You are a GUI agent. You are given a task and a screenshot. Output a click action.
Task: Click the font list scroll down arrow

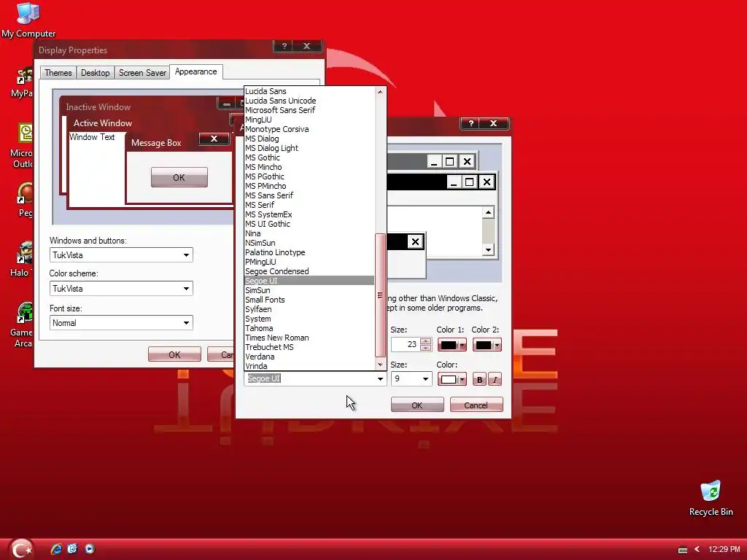click(x=380, y=365)
